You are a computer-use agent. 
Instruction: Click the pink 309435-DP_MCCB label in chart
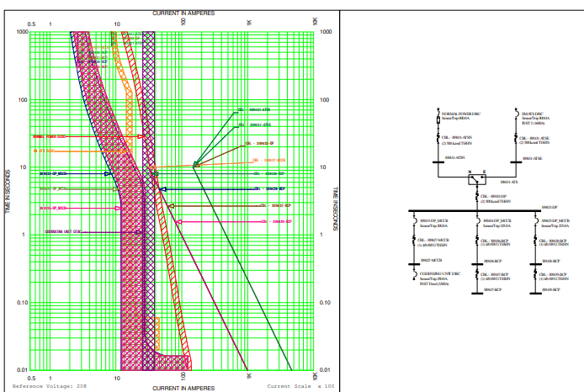coord(53,208)
